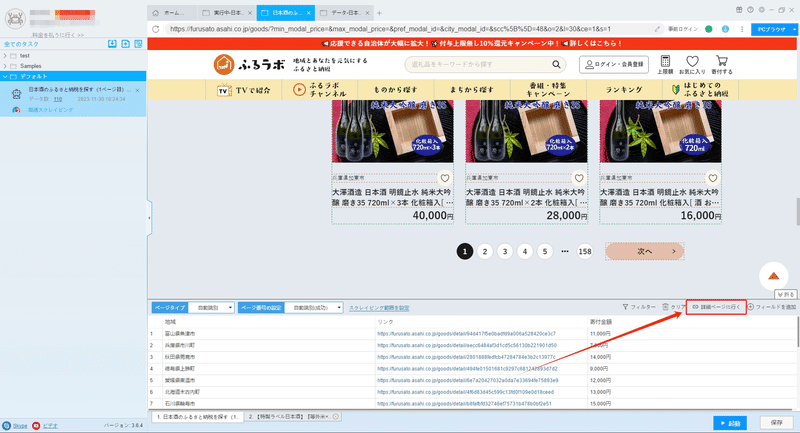The image size is (800, 433).
Task: Click フィールドを追加 plus button
Action: (x=771, y=307)
